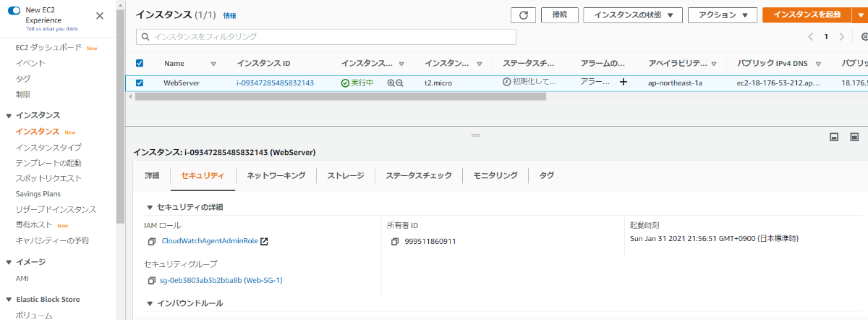This screenshot has width=868, height=320.
Task: Open リザーブドインスタンス in the sidebar
Action: pyautogui.click(x=56, y=209)
